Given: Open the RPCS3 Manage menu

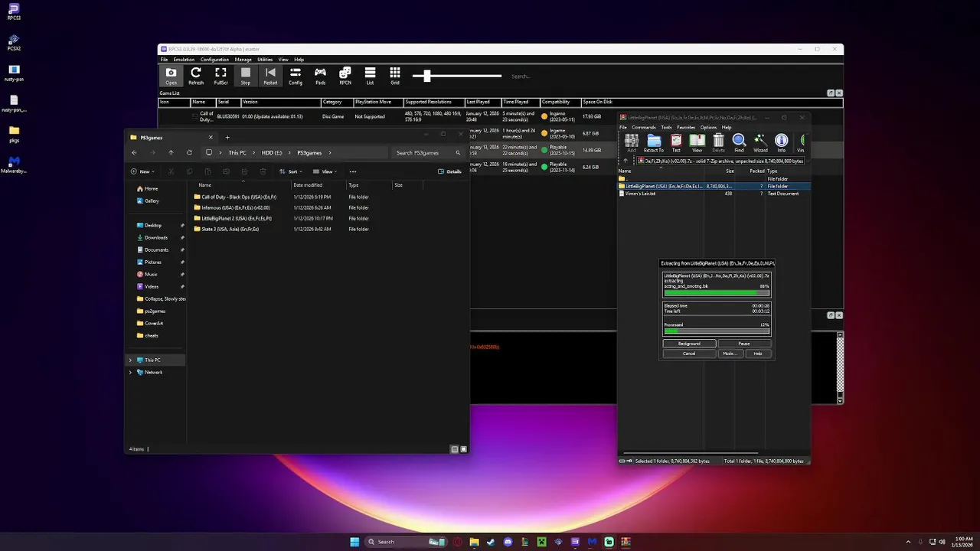Looking at the screenshot, I should (243, 60).
